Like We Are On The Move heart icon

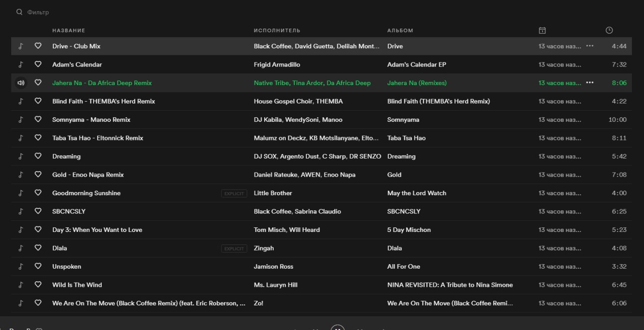click(x=38, y=303)
